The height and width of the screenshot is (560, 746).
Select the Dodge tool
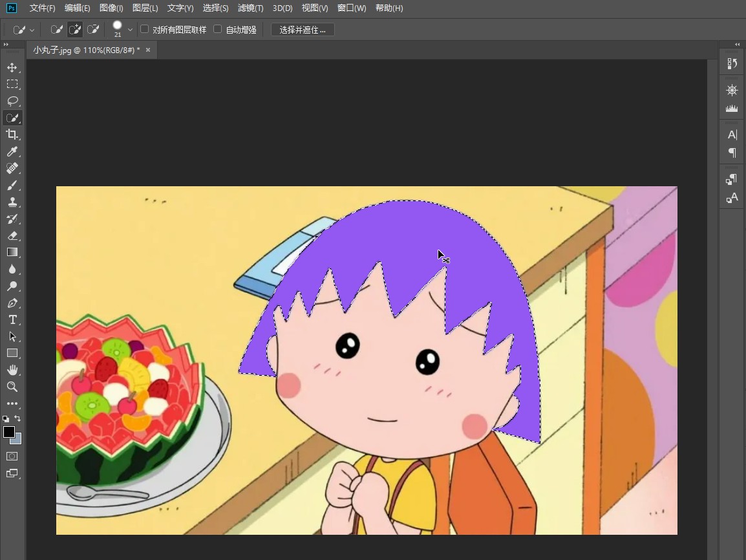click(12, 286)
